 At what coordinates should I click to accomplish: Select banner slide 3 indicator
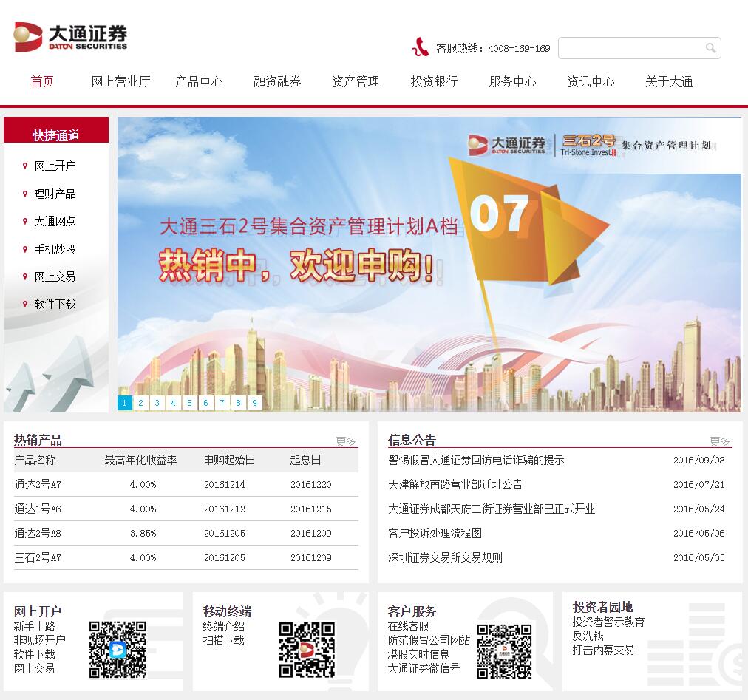click(x=157, y=403)
